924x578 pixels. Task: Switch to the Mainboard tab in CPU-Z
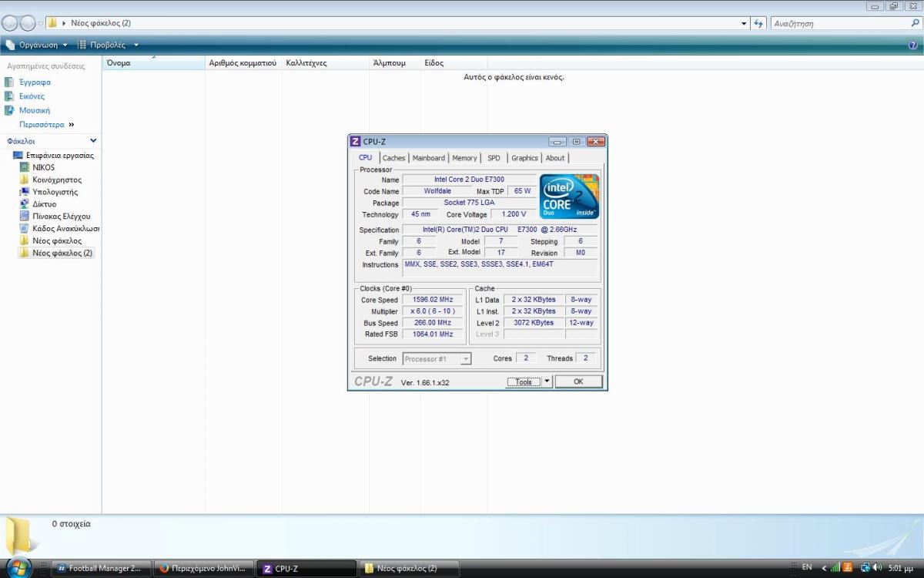coord(429,158)
